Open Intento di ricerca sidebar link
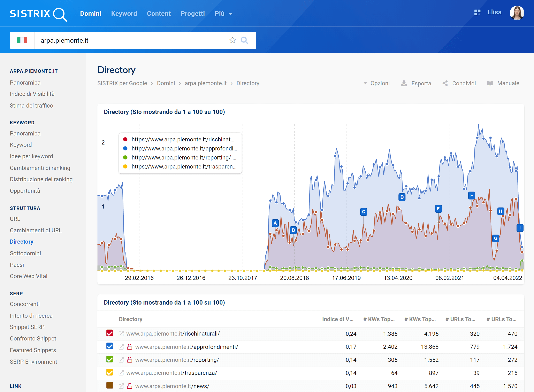 [x=31, y=316]
